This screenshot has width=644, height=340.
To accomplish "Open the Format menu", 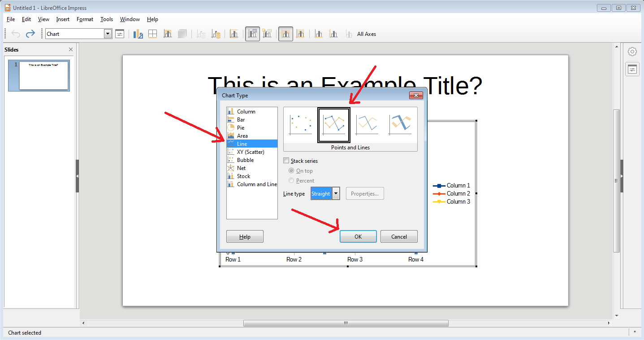I will (x=85, y=19).
